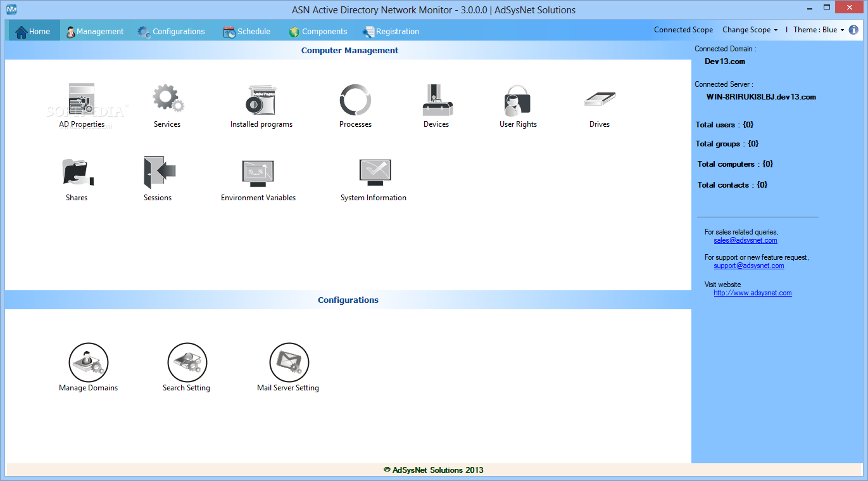Screen dimensions: 868x481
Task: Click the Manage Domains text label
Action: pyautogui.click(x=89, y=388)
